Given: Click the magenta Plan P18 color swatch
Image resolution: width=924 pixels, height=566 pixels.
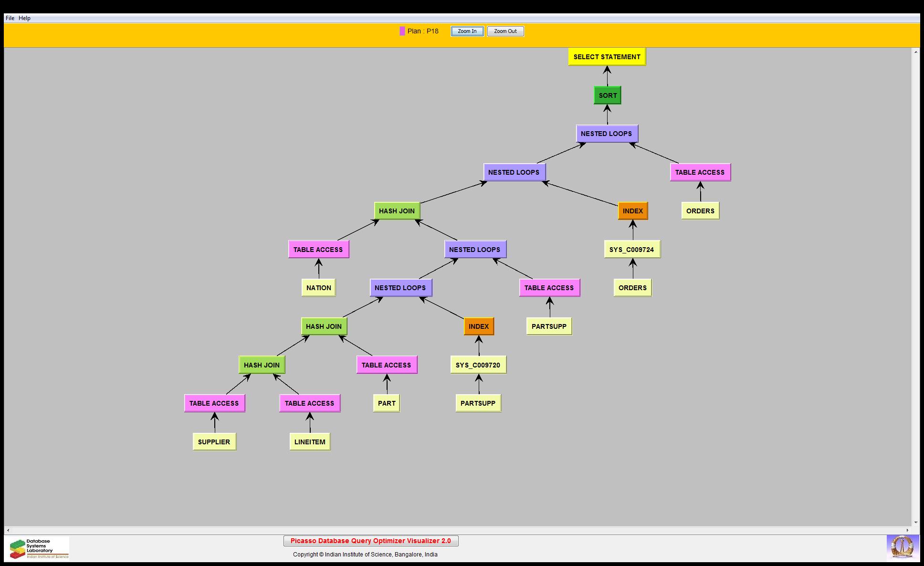Looking at the screenshot, I should point(402,31).
